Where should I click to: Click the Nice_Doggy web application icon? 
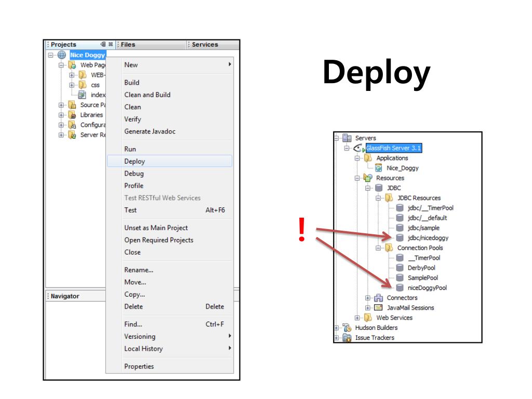click(379, 168)
